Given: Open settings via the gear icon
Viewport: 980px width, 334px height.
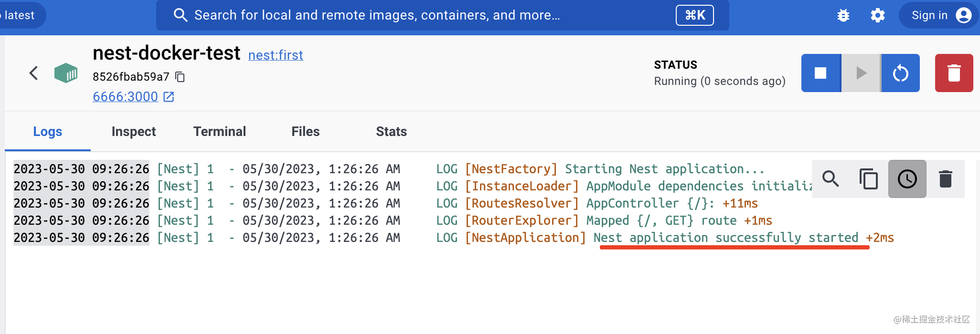Looking at the screenshot, I should (877, 15).
